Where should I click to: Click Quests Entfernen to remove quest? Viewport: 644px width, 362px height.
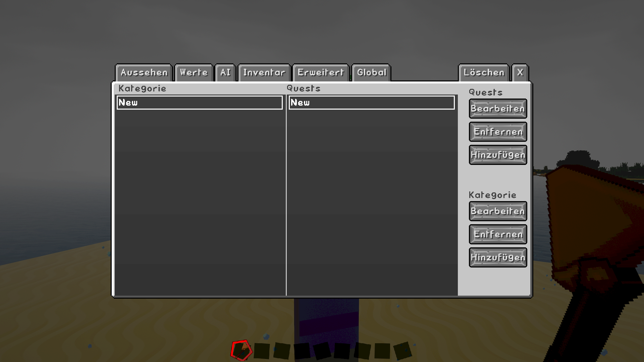click(x=498, y=131)
